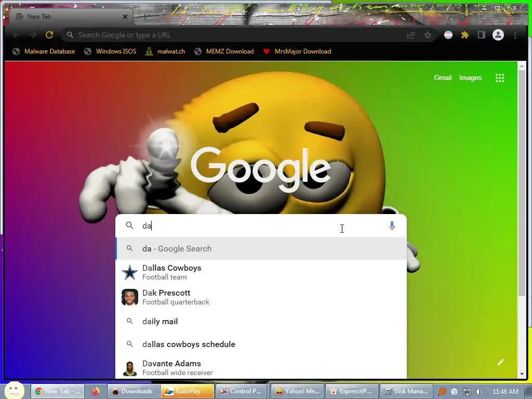Open the Start button smiley

click(x=14, y=390)
